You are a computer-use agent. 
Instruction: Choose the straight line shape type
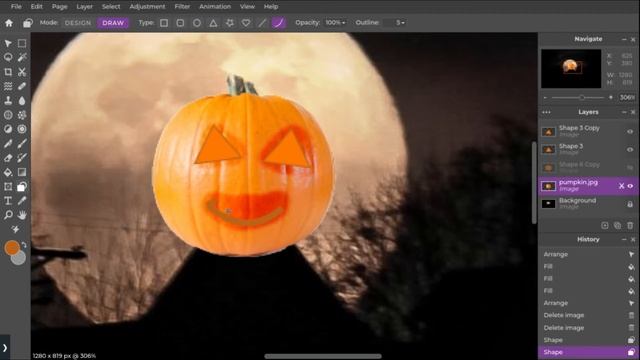click(262, 23)
